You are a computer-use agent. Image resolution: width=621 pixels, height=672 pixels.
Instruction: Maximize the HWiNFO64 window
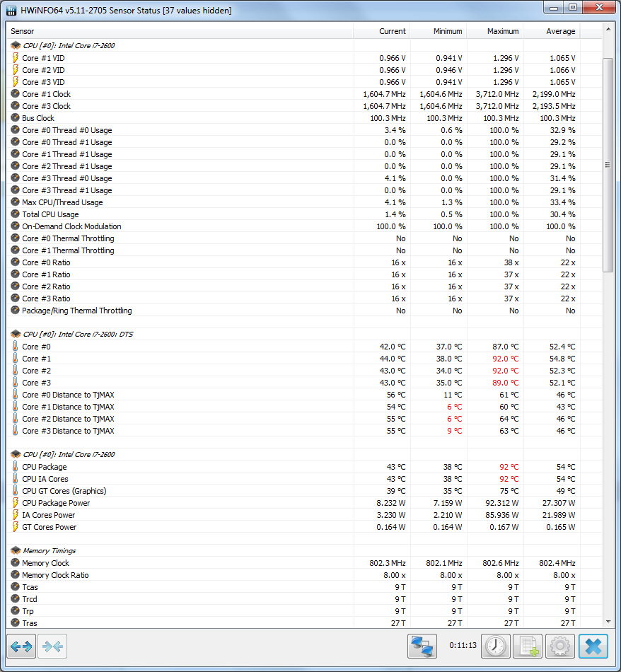coord(573,8)
